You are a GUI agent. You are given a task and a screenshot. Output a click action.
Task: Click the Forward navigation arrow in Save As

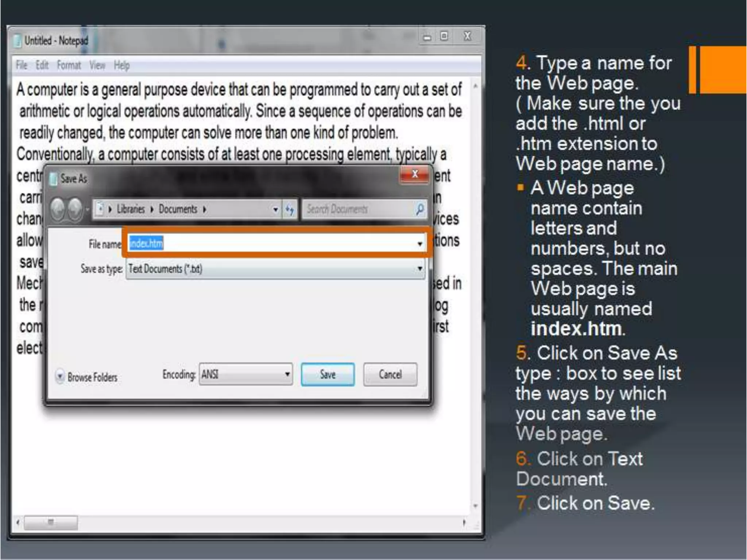75,209
